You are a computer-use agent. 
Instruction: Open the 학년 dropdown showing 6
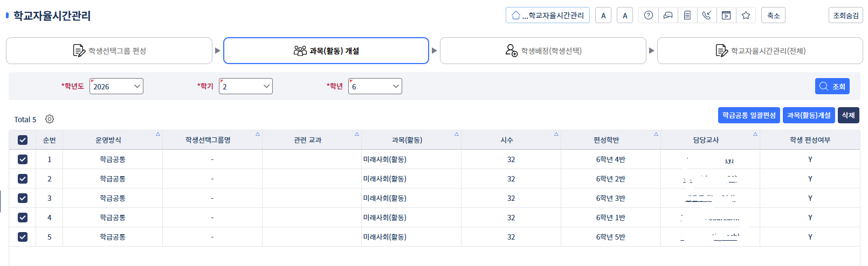pyautogui.click(x=375, y=86)
